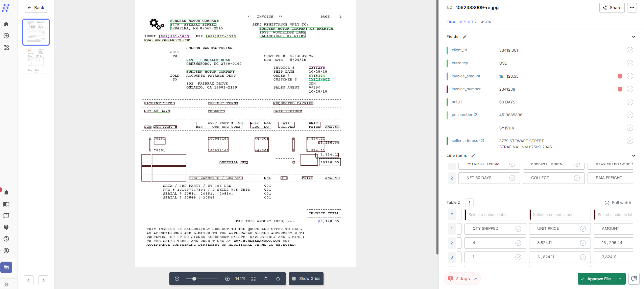This screenshot has height=289, width=644.
Task: Open the Home icon in sidebar
Action: [6, 24]
